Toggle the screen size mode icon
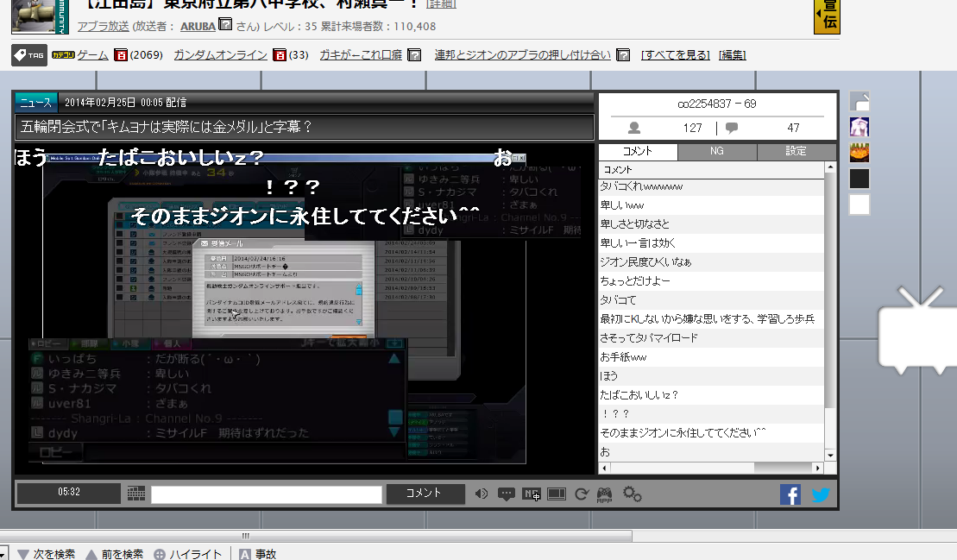The height and width of the screenshot is (560, 957). point(557,494)
